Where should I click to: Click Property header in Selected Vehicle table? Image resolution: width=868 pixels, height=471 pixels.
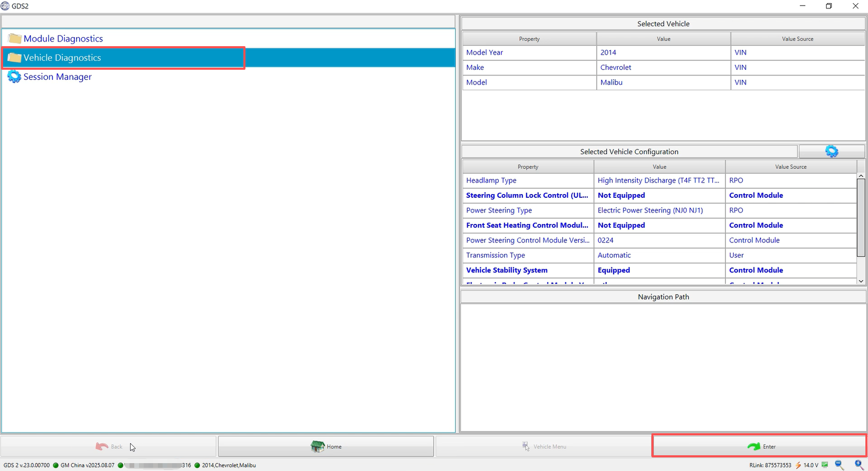pyautogui.click(x=529, y=39)
